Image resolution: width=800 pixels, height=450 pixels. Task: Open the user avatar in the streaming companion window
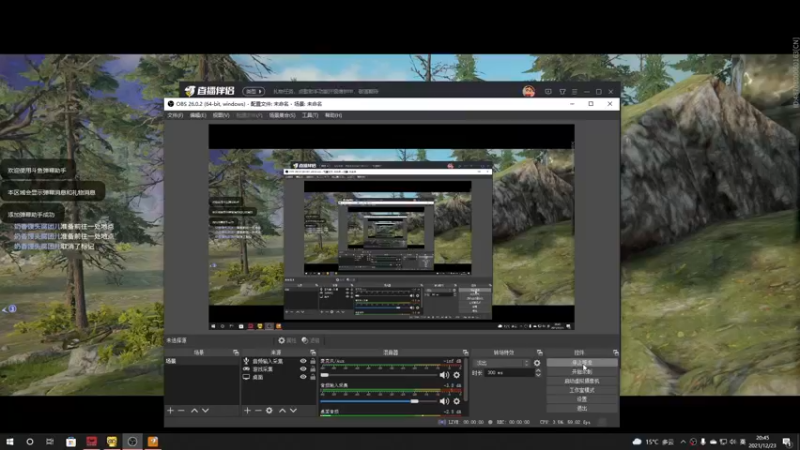(x=529, y=91)
